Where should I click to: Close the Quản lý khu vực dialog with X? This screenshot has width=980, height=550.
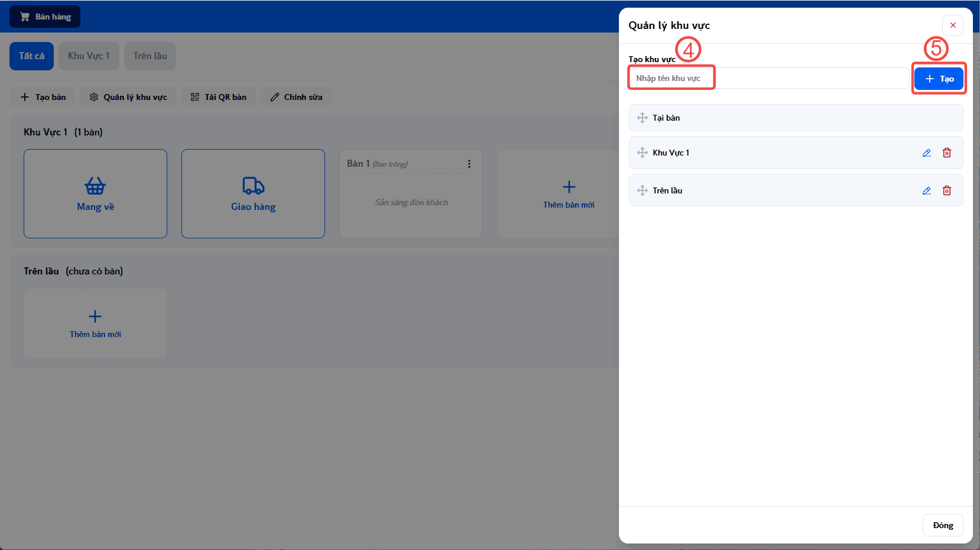coord(953,25)
